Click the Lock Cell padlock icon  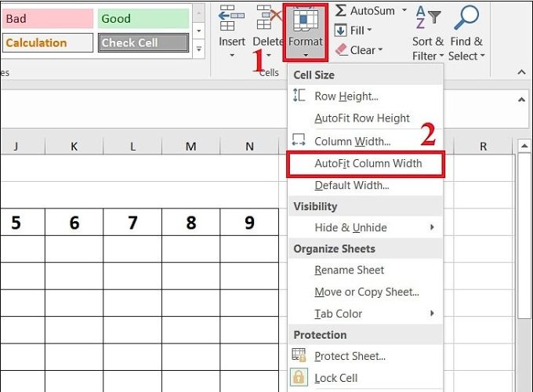pyautogui.click(x=299, y=377)
